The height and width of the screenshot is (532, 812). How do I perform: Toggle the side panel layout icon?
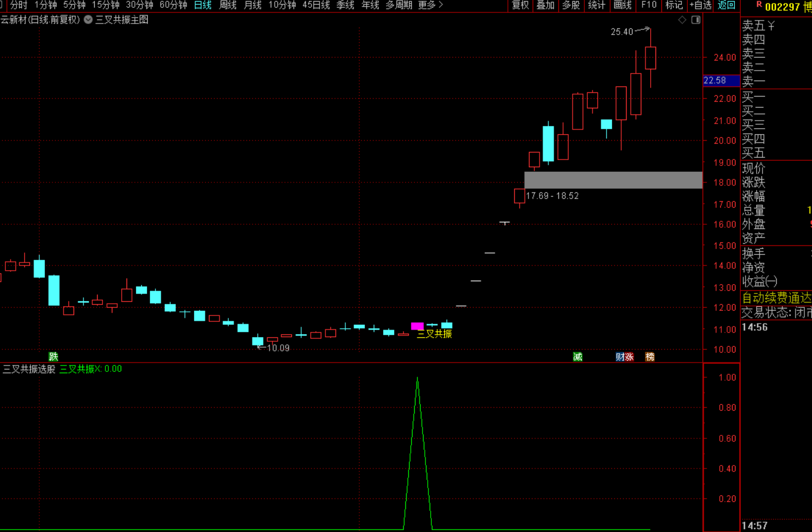(695, 20)
